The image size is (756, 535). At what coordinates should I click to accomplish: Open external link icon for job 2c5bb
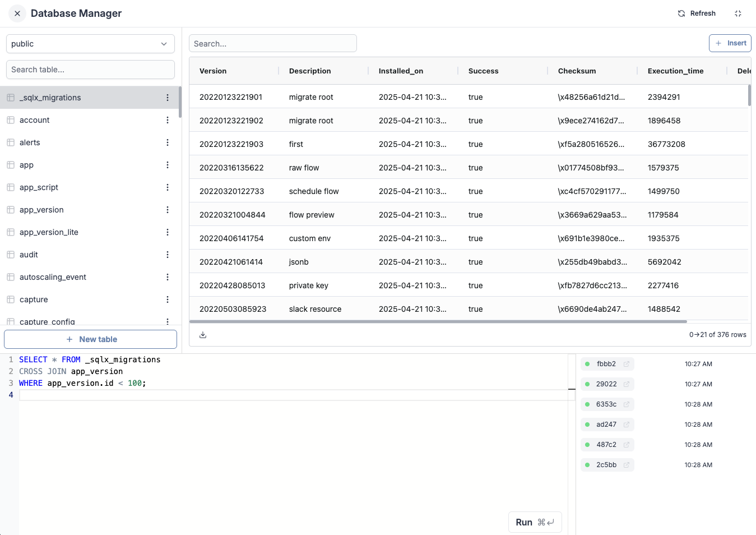pos(627,465)
